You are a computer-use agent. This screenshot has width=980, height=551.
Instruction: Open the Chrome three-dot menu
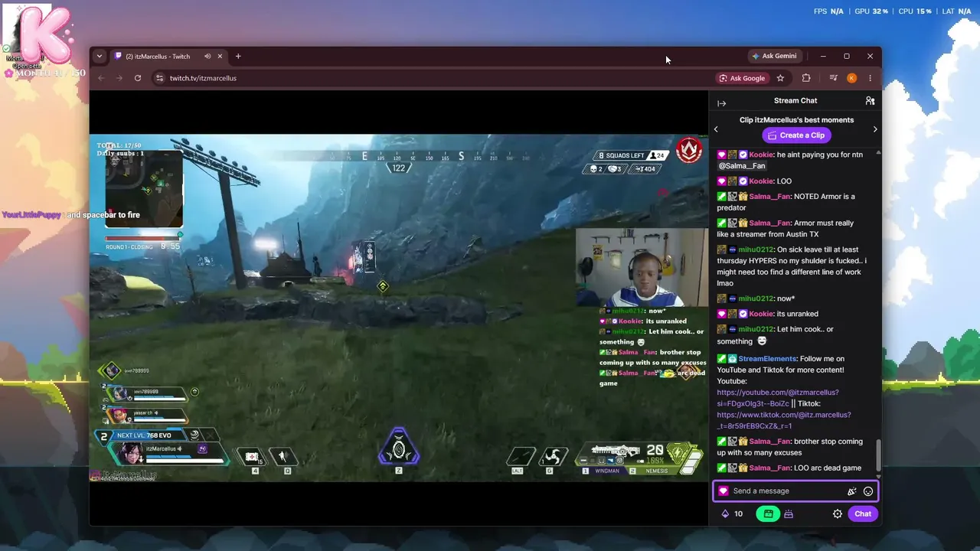click(x=870, y=78)
